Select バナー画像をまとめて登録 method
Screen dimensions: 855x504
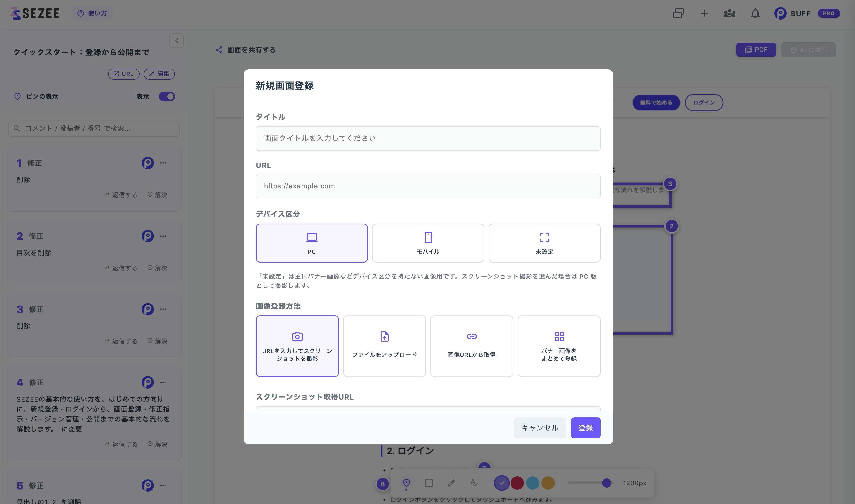click(x=559, y=346)
